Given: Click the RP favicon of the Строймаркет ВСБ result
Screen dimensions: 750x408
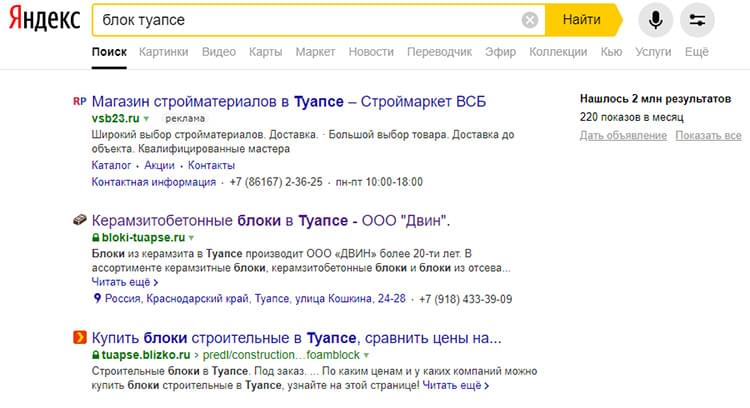Looking at the screenshot, I should [79, 101].
